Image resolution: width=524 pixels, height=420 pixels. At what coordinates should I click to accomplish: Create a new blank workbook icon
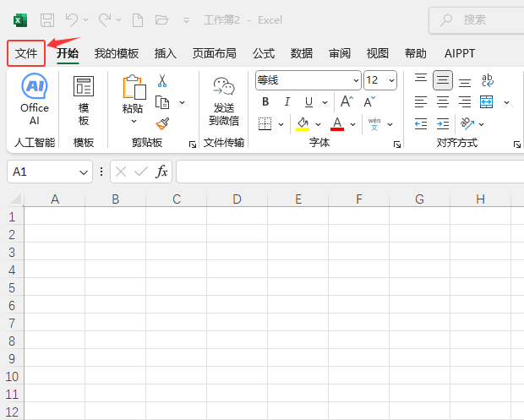(x=138, y=20)
